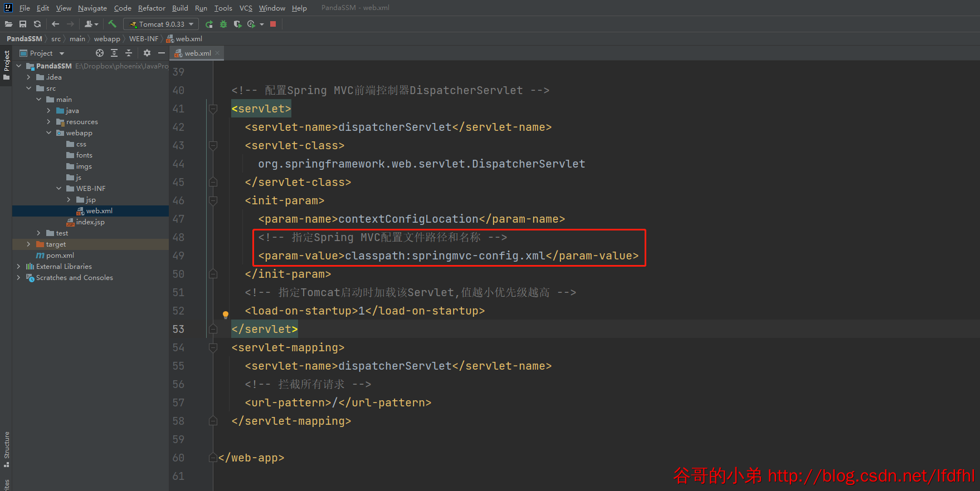This screenshot has height=491, width=980.
Task: Open the Navigate menu
Action: point(92,8)
